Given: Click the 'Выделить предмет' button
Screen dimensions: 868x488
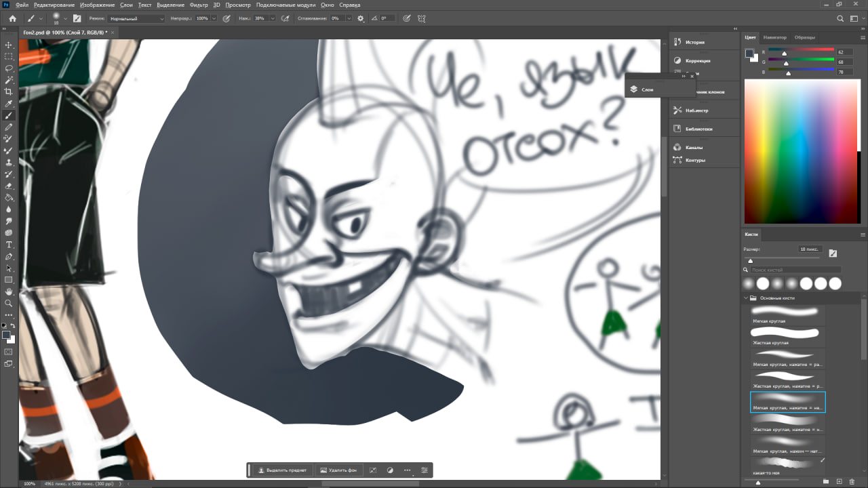Looking at the screenshot, I should 282,470.
